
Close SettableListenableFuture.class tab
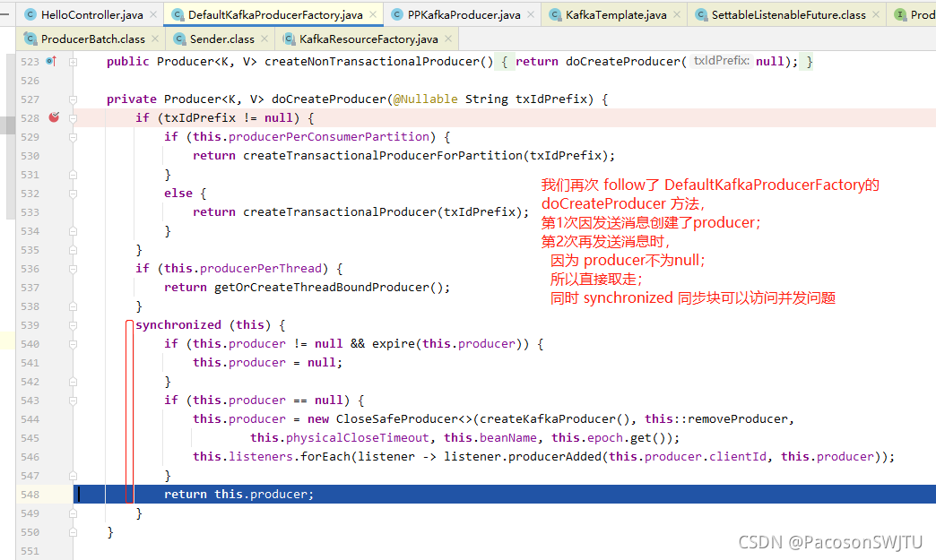(x=876, y=15)
